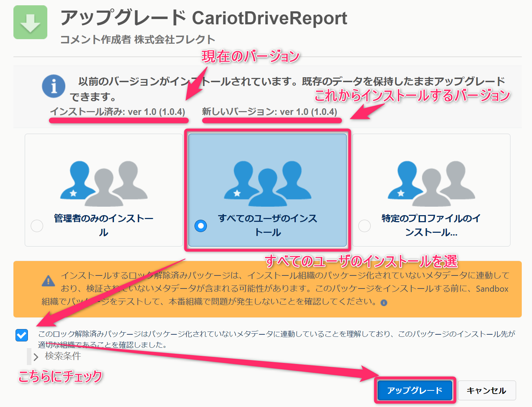Click the admin-only install users icon
This screenshot has height=407, width=532.
pyautogui.click(x=104, y=183)
